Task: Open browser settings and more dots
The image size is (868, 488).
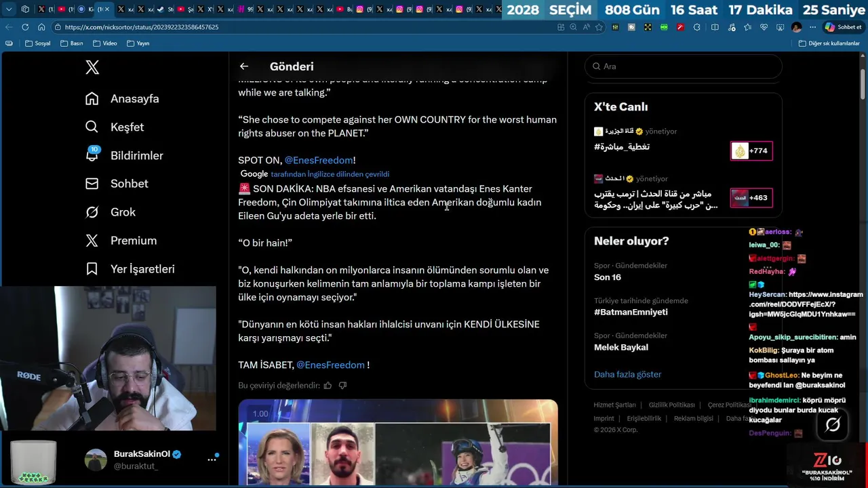Action: pos(812,27)
